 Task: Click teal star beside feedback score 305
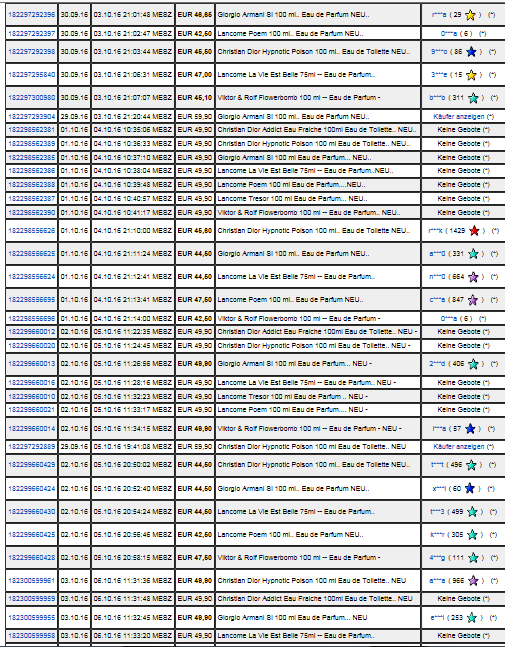click(x=472, y=535)
